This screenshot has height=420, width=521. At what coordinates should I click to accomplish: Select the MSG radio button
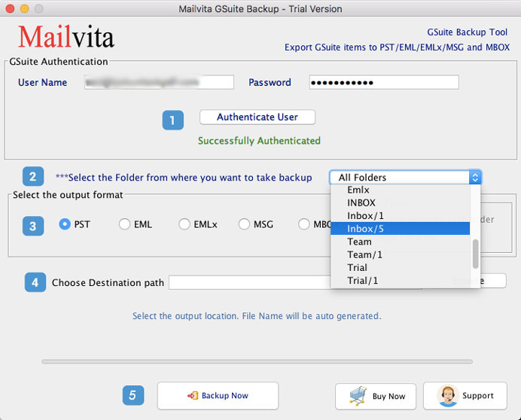coord(244,224)
